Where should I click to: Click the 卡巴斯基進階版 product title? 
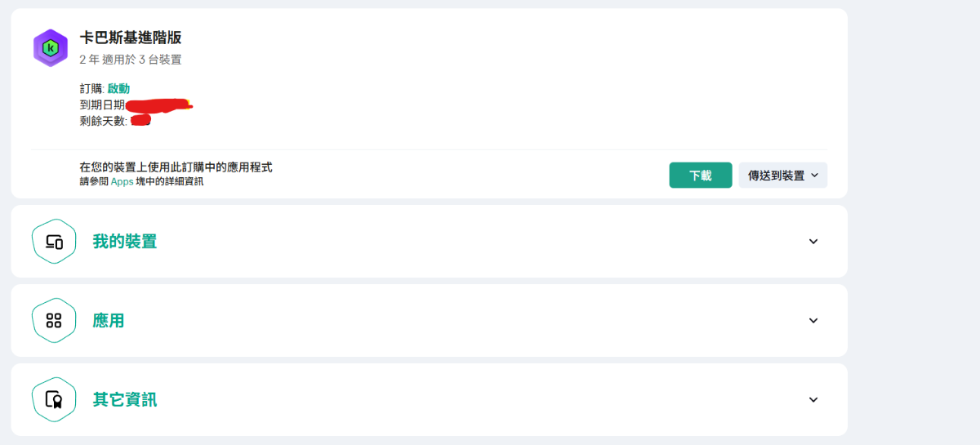(131, 38)
